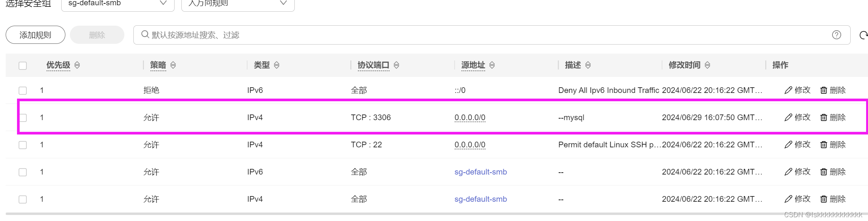Click 修改 on the TCP : 3306 rule
The width and height of the screenshot is (868, 221).
797,117
